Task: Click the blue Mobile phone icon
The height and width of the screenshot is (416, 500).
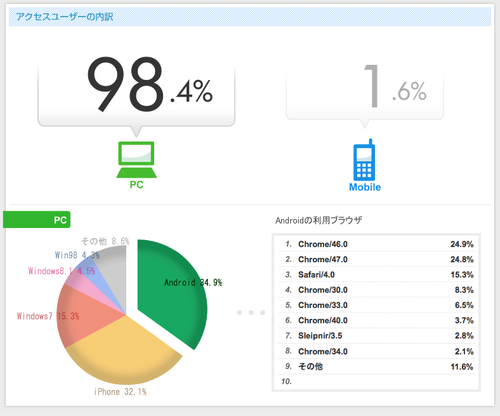Action: 364,160
